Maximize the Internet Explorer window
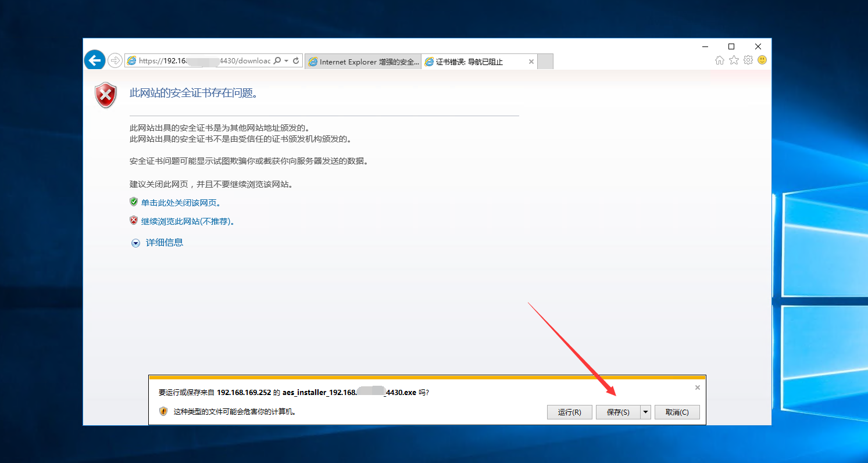 [731, 46]
